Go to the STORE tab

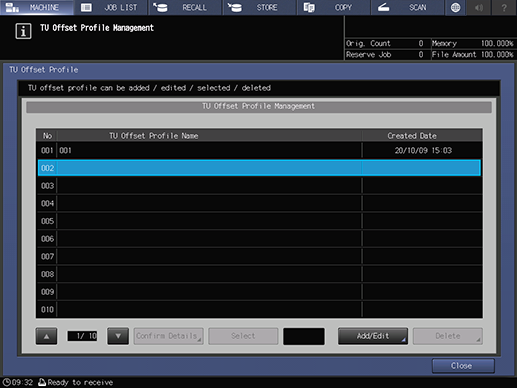click(x=259, y=7)
